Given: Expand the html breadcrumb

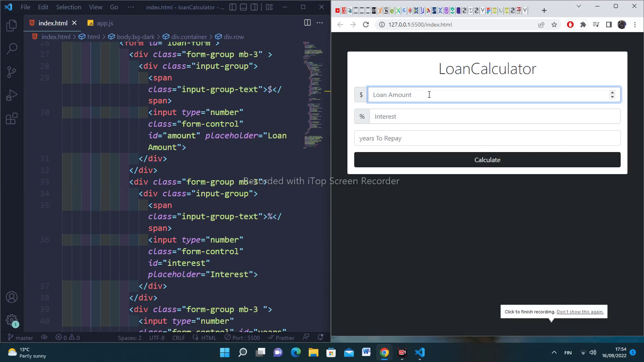Looking at the screenshot, I should 89,37.
